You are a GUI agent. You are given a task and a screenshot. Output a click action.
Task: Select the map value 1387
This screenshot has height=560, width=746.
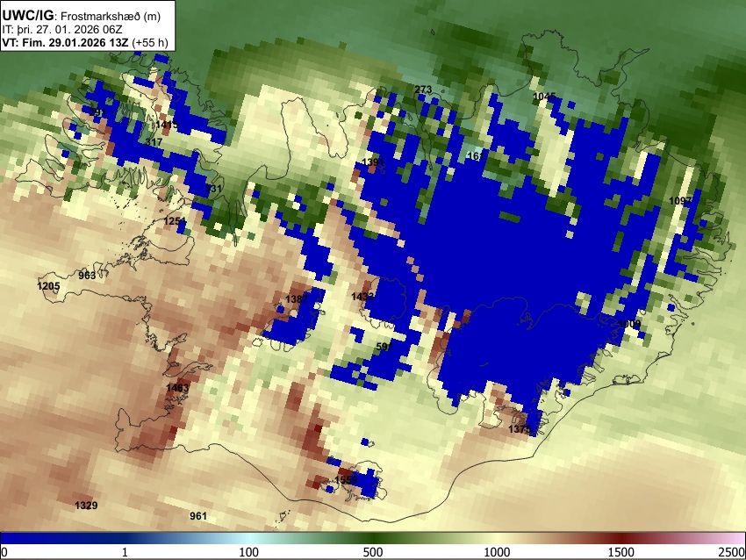(x=297, y=299)
